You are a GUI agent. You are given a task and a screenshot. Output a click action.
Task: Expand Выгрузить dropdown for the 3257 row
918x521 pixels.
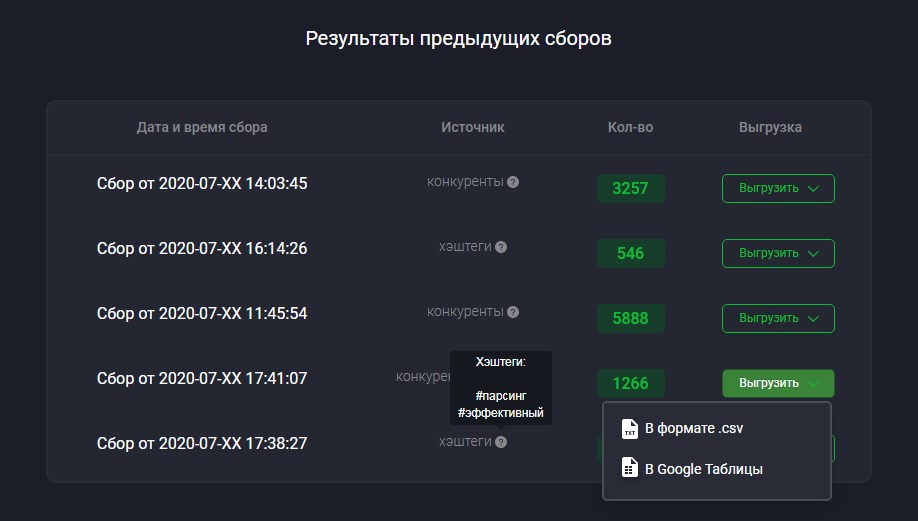[x=778, y=188]
